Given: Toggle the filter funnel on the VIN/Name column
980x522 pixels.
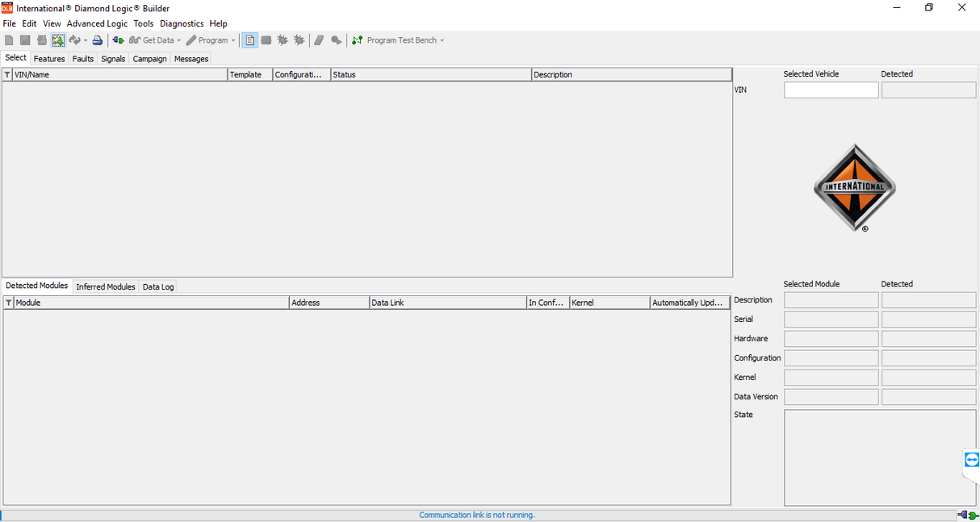Looking at the screenshot, I should (x=6, y=74).
